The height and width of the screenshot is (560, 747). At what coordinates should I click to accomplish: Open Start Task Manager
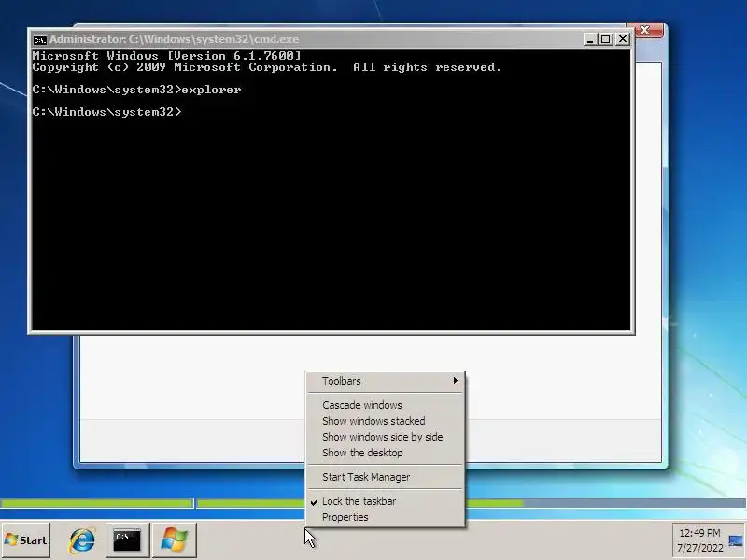386,477
